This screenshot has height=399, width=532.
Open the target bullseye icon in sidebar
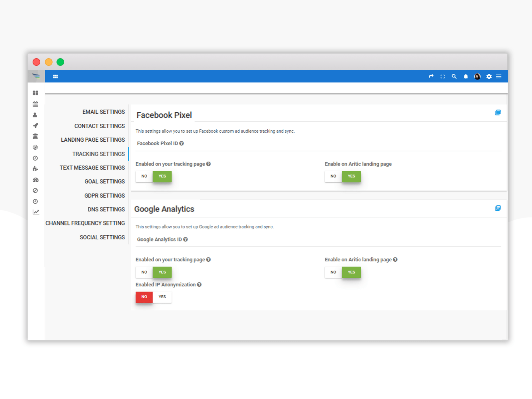(x=35, y=147)
